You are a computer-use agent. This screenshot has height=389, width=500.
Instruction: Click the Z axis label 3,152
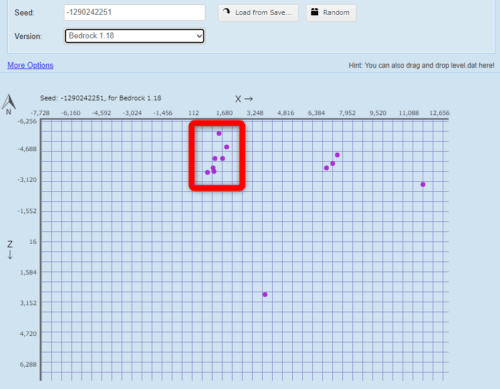pos(28,303)
